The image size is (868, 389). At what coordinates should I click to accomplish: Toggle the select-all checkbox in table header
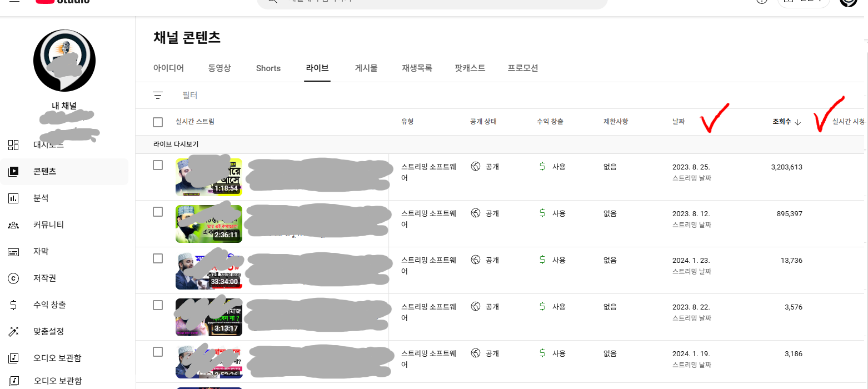pos(158,122)
